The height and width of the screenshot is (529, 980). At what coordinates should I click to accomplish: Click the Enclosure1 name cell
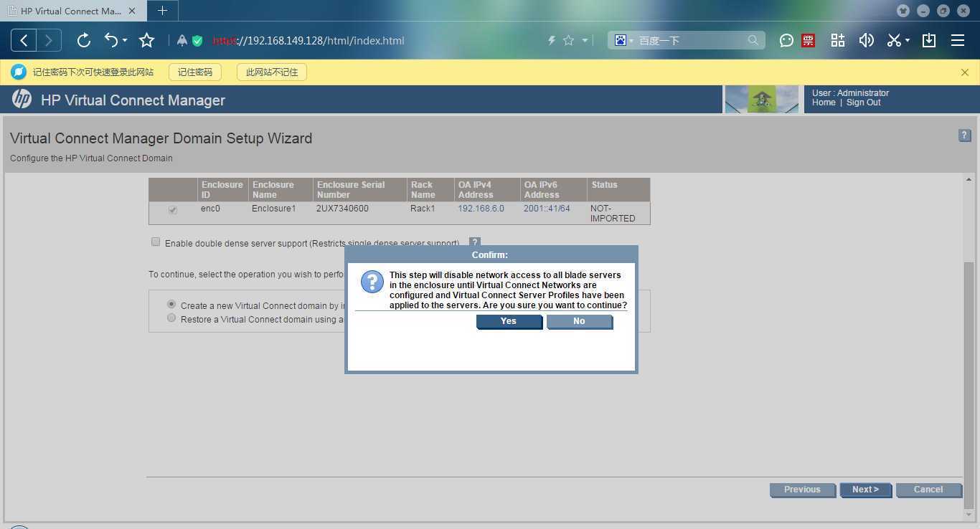(281, 213)
